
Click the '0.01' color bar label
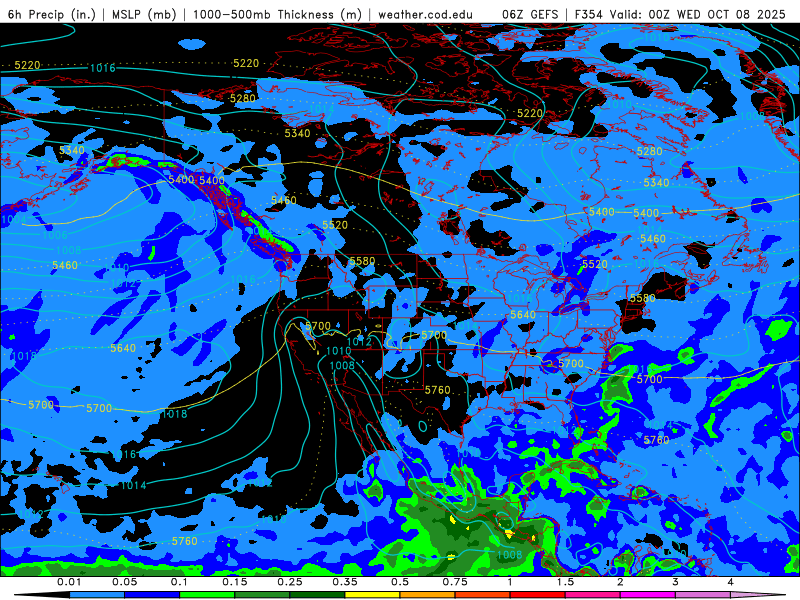69,582
